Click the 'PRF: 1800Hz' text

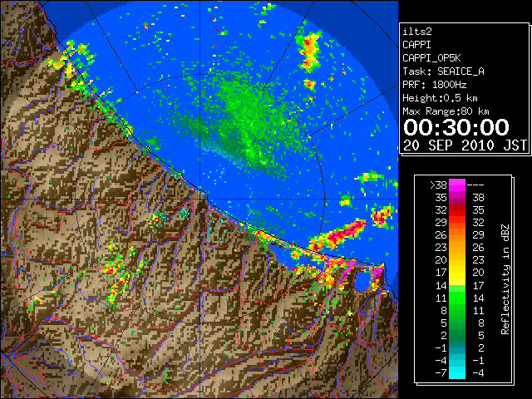[x=434, y=85]
